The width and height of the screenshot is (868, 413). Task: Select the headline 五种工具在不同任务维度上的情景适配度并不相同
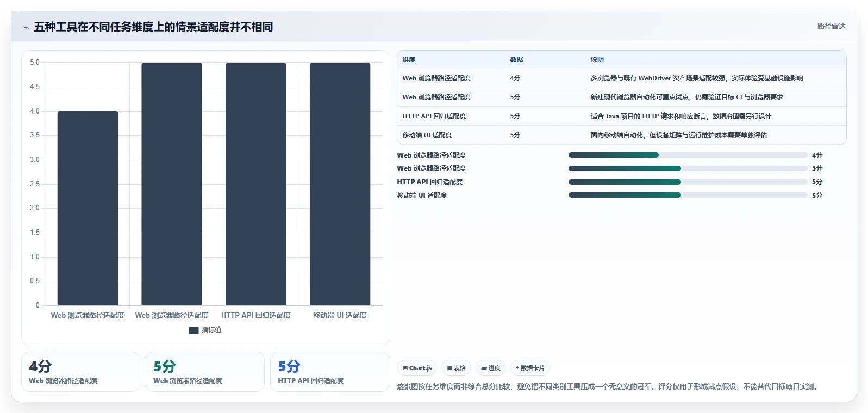tap(153, 27)
